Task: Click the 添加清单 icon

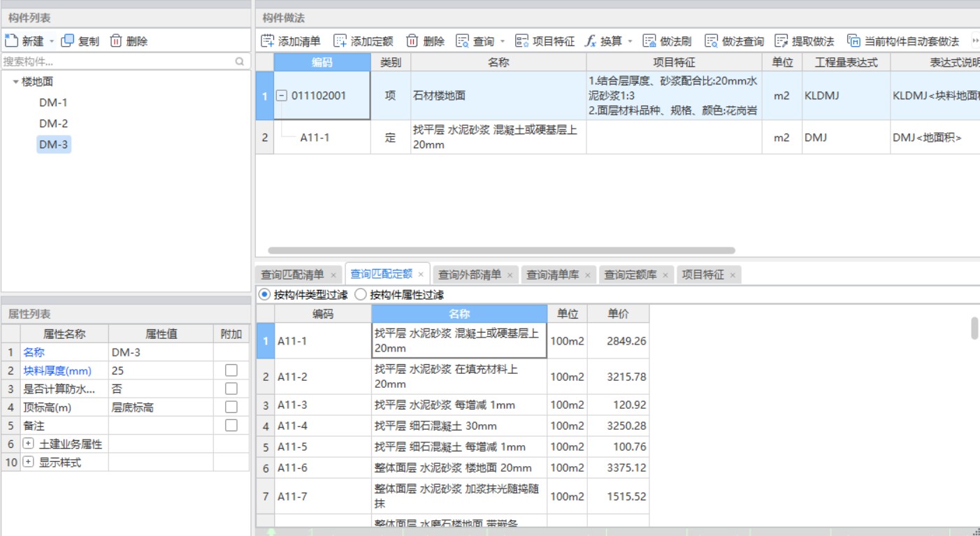Action: (268, 41)
